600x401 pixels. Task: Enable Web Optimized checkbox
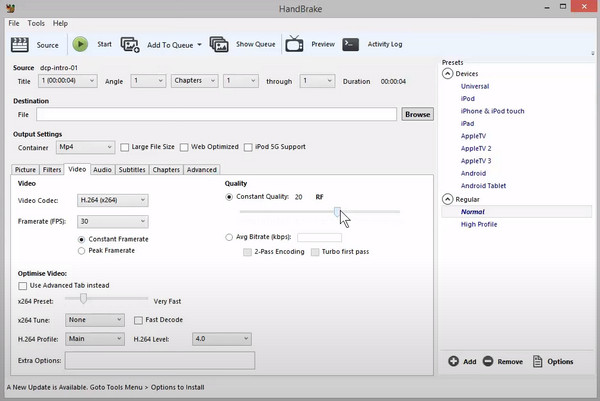pos(184,147)
